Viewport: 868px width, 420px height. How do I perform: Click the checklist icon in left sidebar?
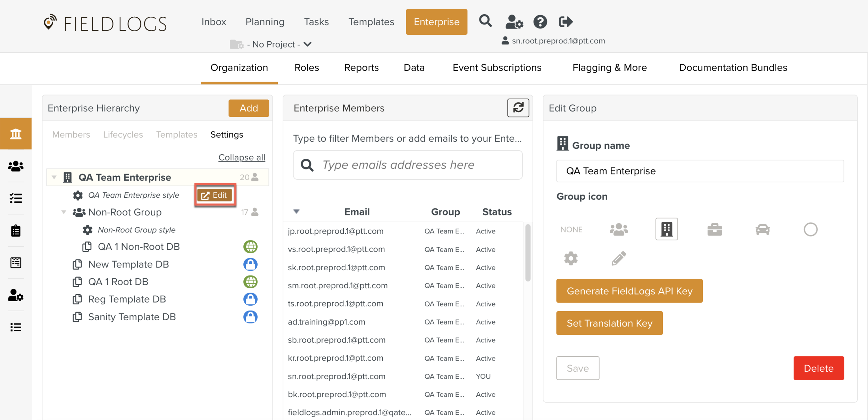(x=16, y=198)
